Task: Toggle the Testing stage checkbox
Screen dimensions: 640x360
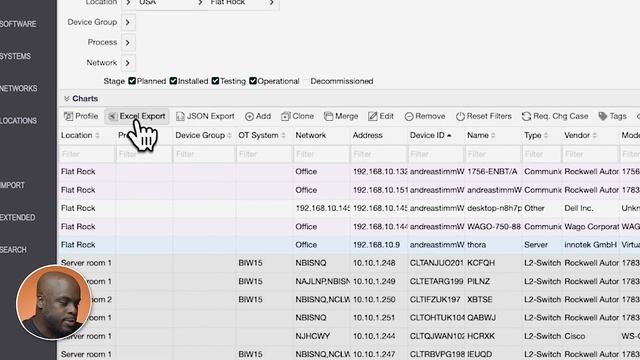Action: click(x=215, y=81)
